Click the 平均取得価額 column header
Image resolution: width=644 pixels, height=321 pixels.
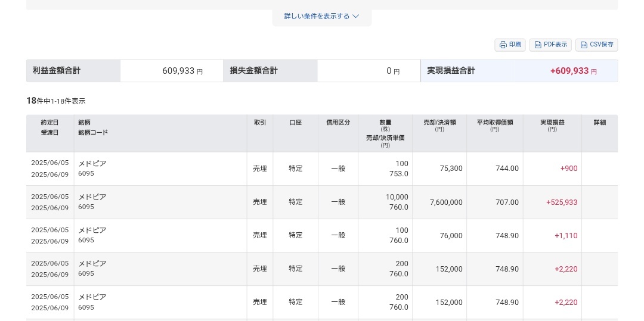tap(494, 126)
